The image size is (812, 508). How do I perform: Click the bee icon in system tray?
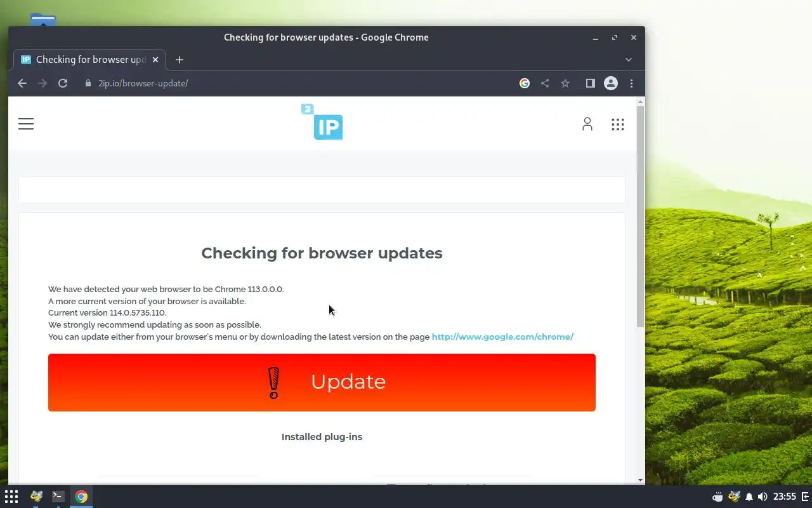click(x=734, y=497)
